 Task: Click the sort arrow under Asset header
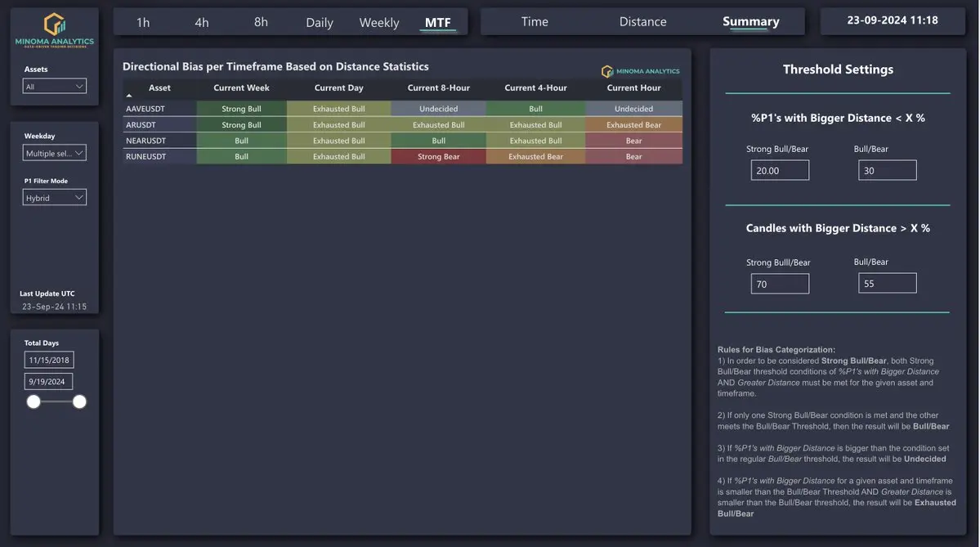click(x=128, y=96)
